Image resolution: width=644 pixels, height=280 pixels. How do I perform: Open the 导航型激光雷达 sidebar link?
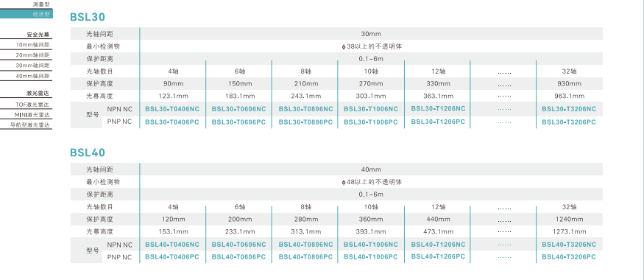30,125
